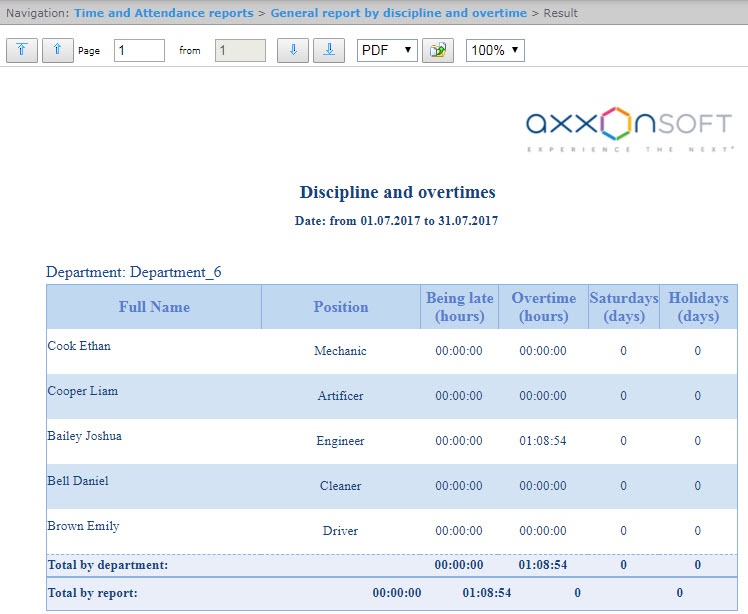Click the current page number field

coord(139,50)
